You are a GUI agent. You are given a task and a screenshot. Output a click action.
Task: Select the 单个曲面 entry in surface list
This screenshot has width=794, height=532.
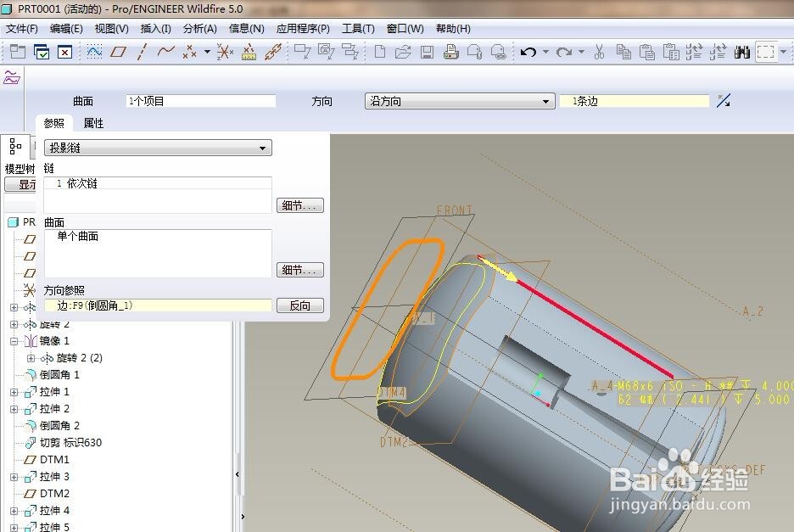[x=77, y=236]
